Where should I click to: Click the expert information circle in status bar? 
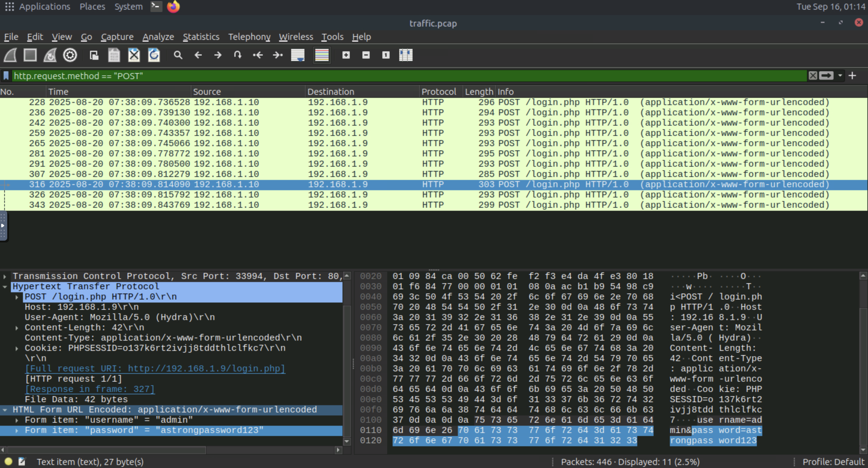pos(8,461)
